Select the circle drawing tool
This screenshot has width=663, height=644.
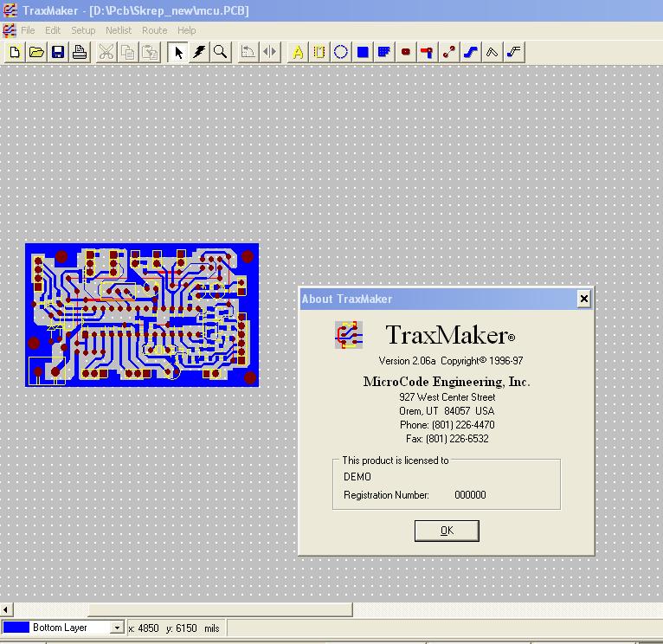(x=341, y=52)
